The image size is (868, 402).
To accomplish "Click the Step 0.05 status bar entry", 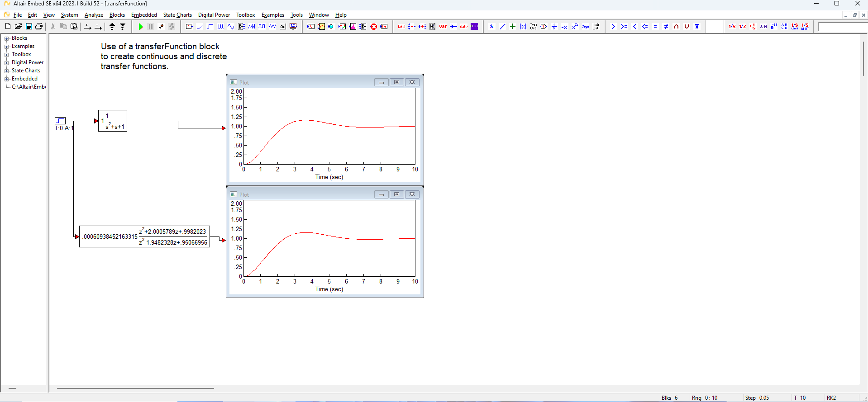I will pos(757,398).
